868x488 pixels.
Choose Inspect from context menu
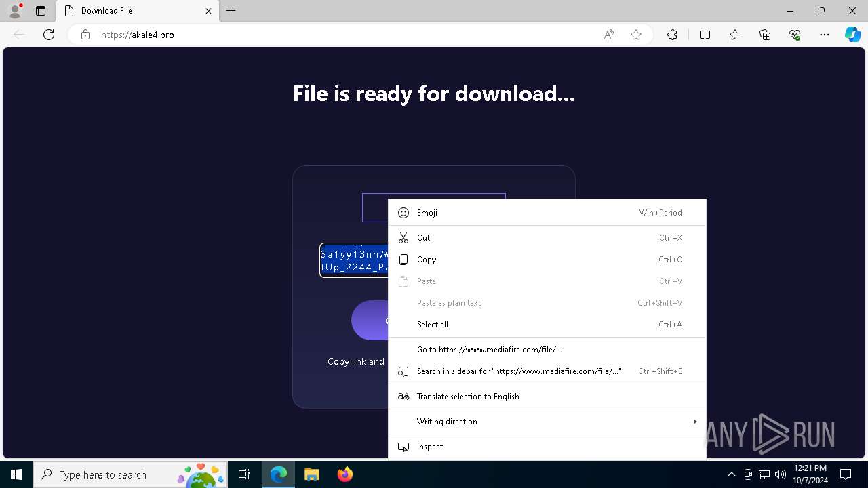(547, 447)
